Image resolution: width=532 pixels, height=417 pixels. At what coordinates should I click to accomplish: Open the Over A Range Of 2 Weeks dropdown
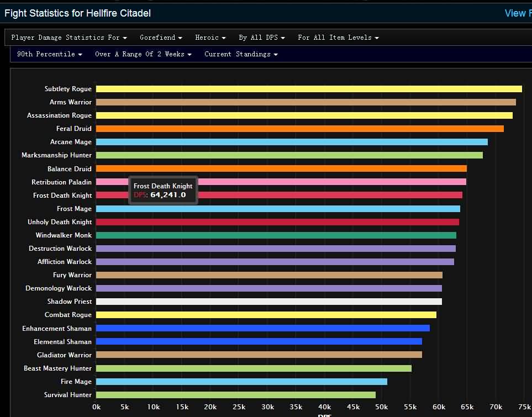click(x=143, y=54)
